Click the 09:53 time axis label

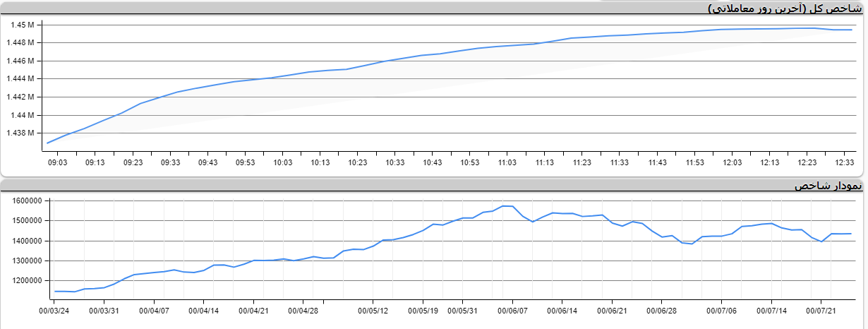pyautogui.click(x=245, y=162)
